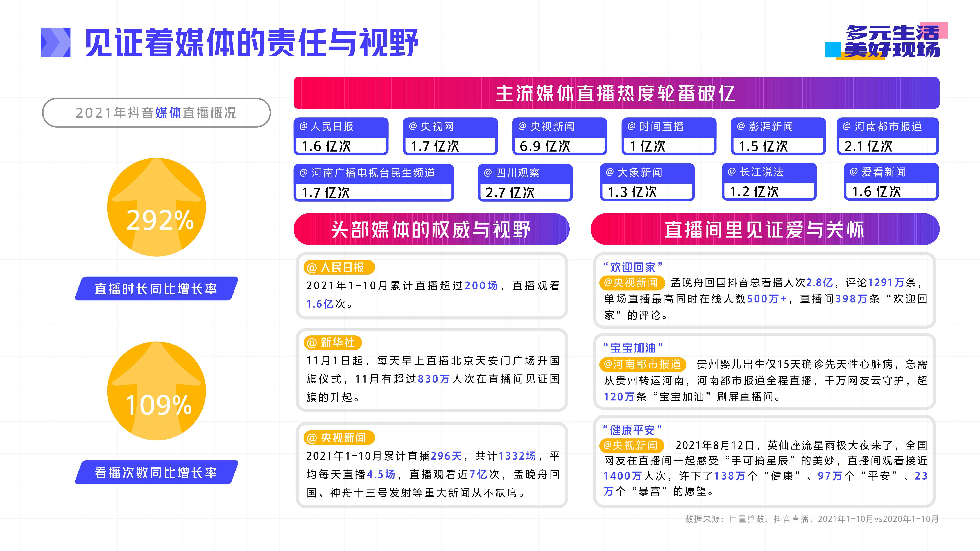The image size is (980, 551).
Task: Click the 1.2 亿次 value
Action: pyautogui.click(x=754, y=192)
